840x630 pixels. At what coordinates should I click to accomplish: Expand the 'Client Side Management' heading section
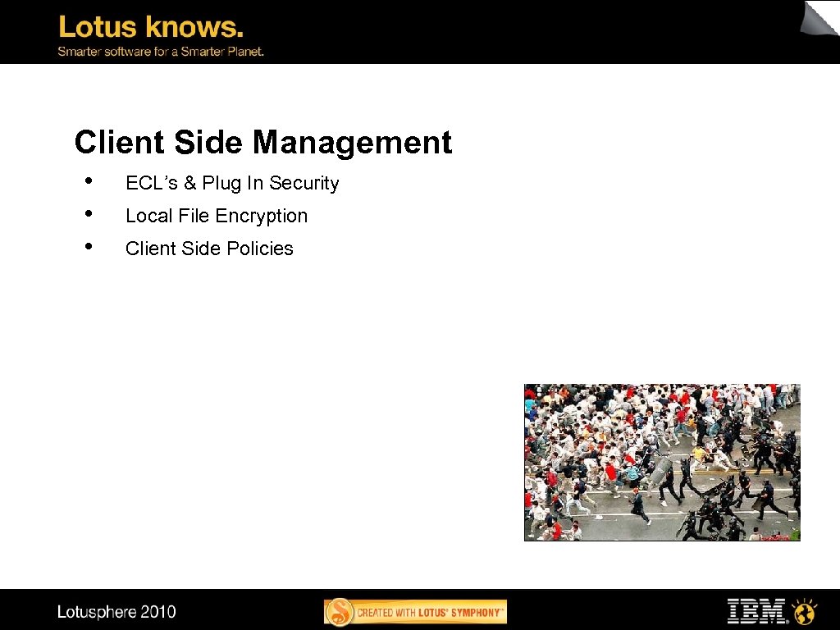pyautogui.click(x=262, y=143)
